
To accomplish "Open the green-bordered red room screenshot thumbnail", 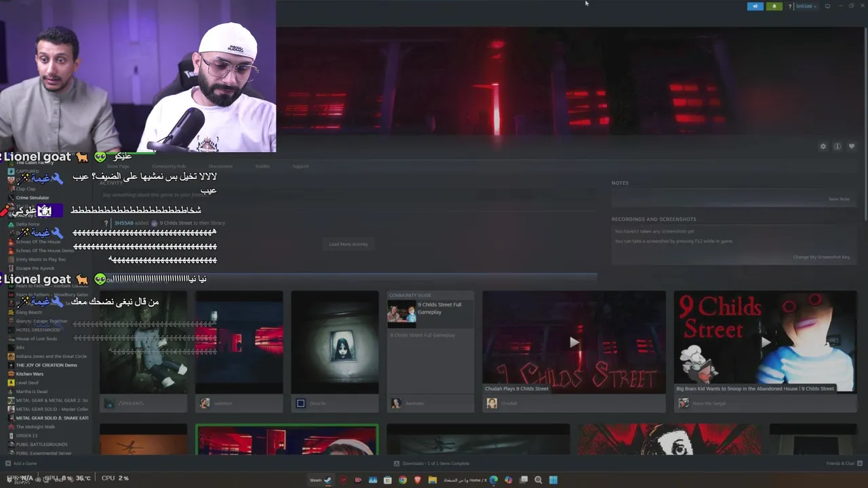I will pyautogui.click(x=287, y=440).
